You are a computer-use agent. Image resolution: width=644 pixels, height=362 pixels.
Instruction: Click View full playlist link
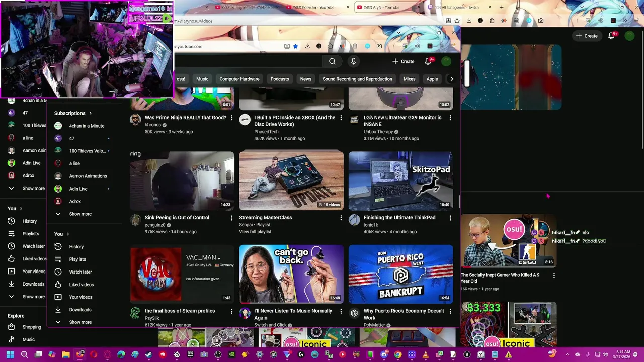255,232
